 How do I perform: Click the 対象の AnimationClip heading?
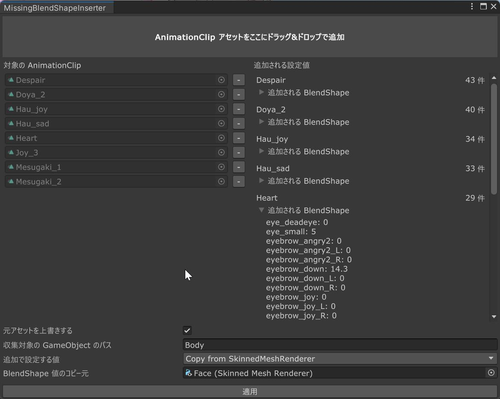(42, 65)
